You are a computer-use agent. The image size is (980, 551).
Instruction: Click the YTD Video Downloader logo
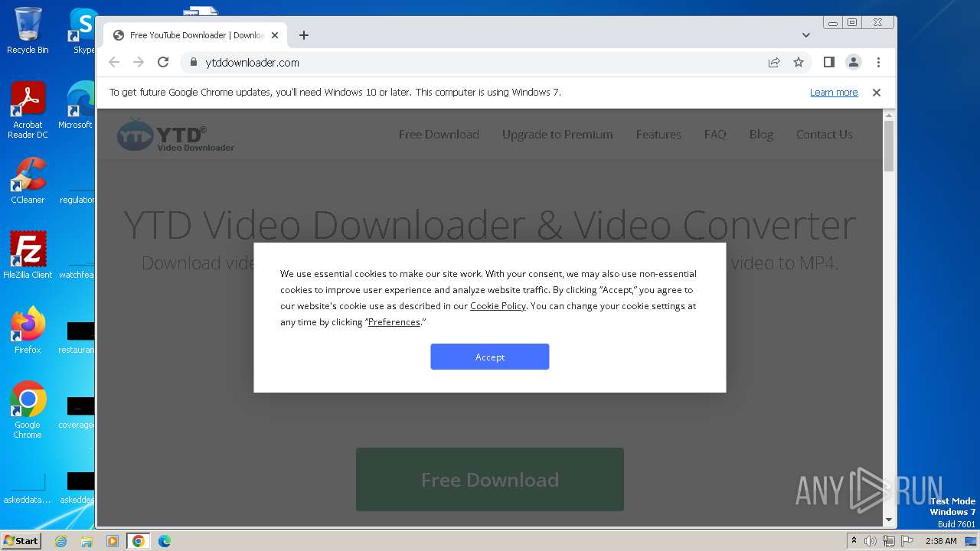click(175, 135)
